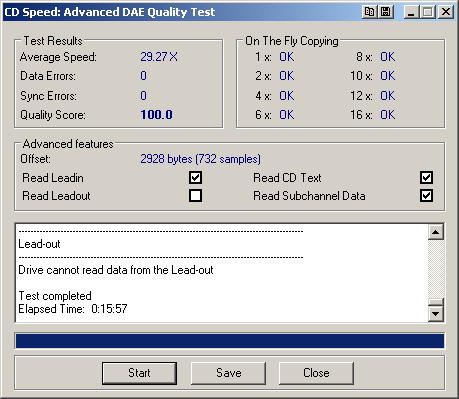
Task: Click the completed blue progress bar
Action: pyautogui.click(x=230, y=341)
